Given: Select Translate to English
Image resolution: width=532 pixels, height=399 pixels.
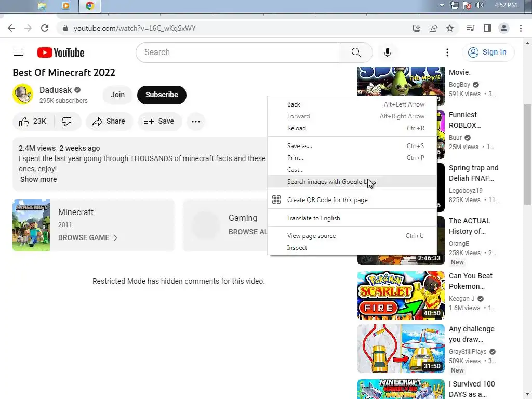Looking at the screenshot, I should 352,218.
